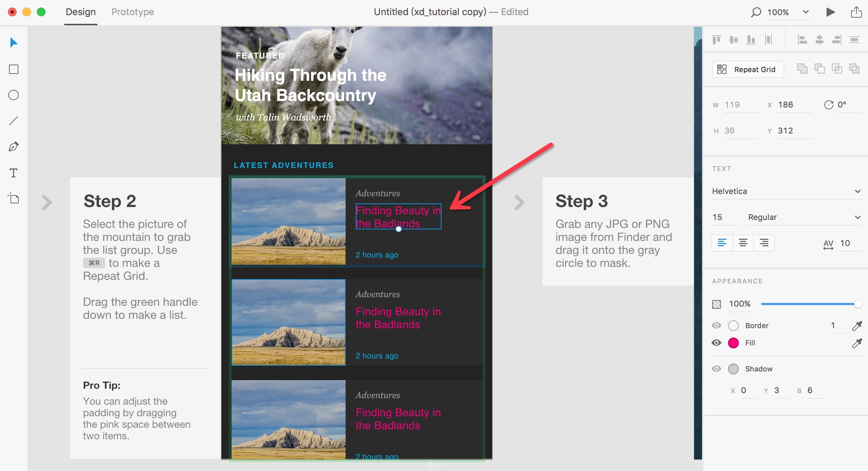
Task: Select the Line tool
Action: coord(14,121)
